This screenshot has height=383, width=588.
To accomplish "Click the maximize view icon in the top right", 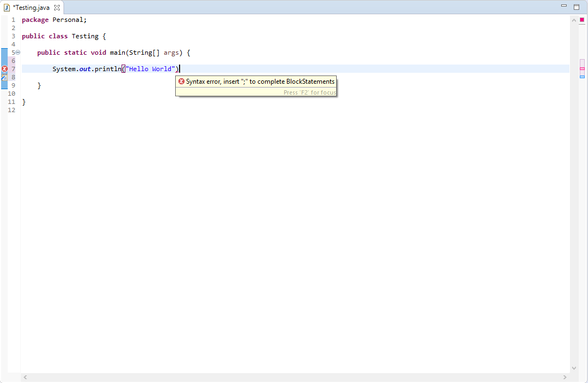I will (576, 5).
